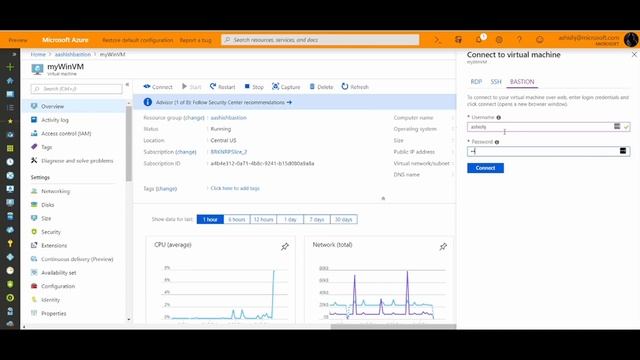Click Stop in VM toolbar
The width and height of the screenshot is (640, 360).
coord(254,87)
